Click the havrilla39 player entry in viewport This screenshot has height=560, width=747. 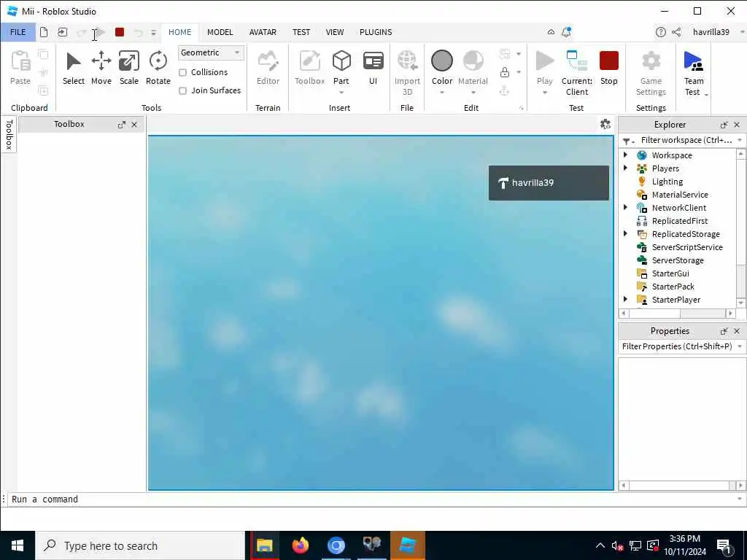(549, 183)
